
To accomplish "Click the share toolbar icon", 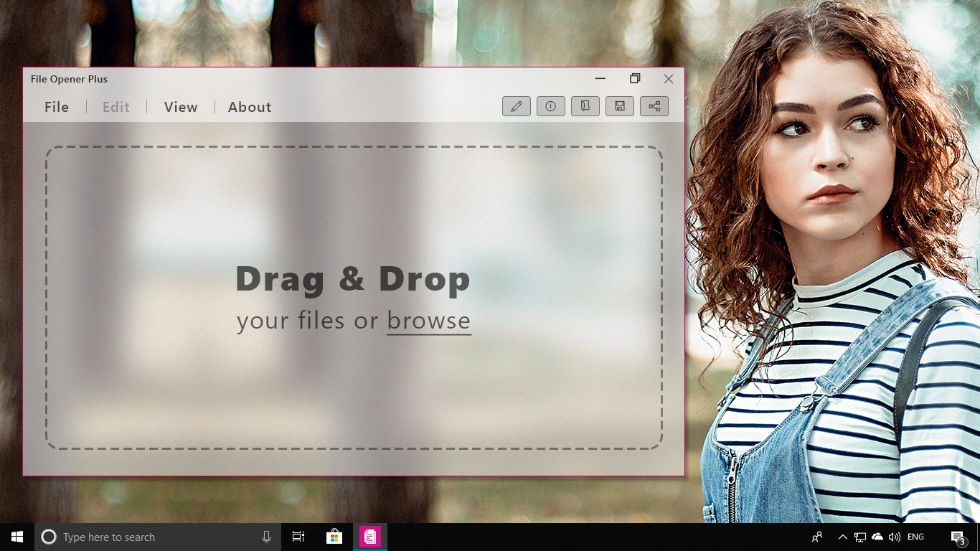I will (654, 106).
